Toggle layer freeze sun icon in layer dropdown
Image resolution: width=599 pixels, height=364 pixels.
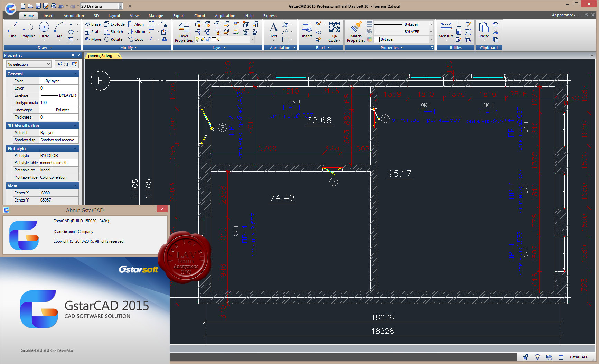[203, 39]
